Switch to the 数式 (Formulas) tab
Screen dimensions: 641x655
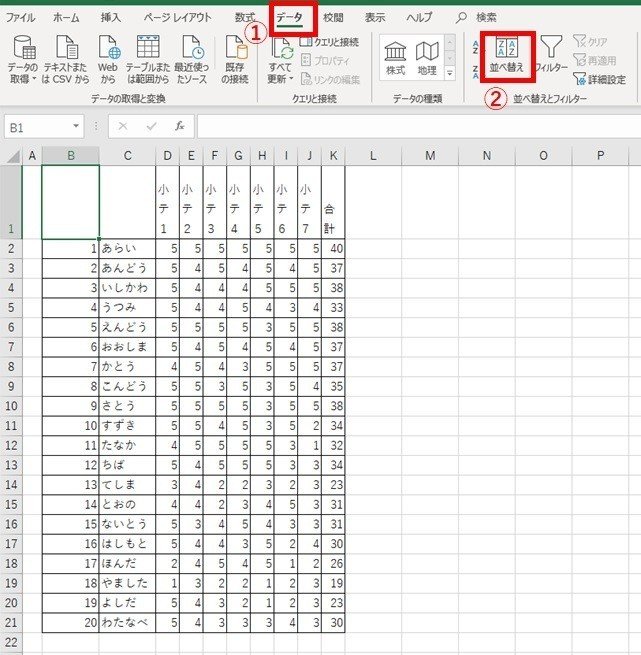[x=244, y=18]
